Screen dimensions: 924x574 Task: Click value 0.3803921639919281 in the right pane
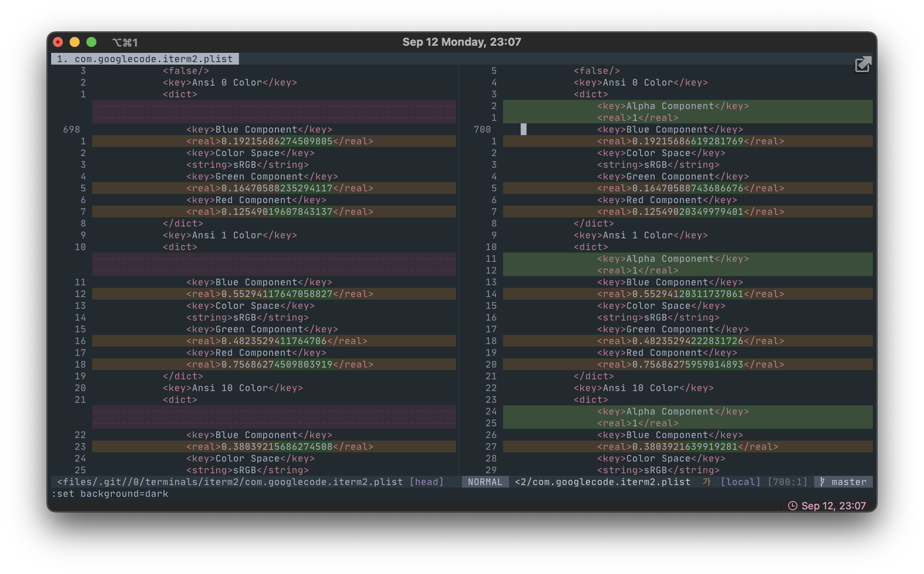point(685,446)
